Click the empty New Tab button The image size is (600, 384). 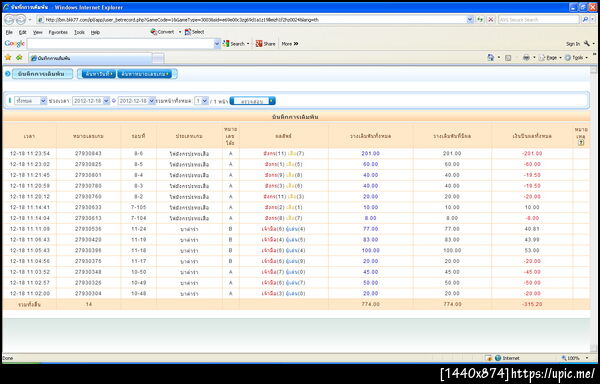(158, 58)
